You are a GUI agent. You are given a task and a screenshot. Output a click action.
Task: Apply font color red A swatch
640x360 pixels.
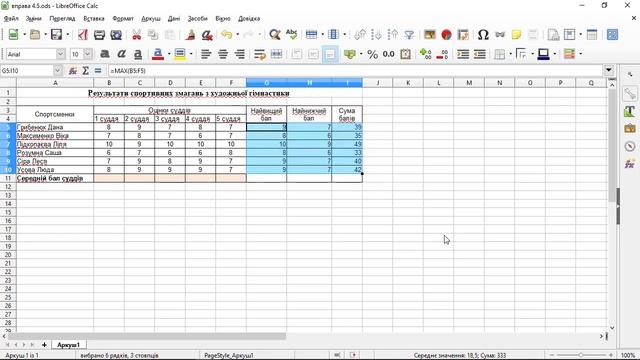click(158, 54)
